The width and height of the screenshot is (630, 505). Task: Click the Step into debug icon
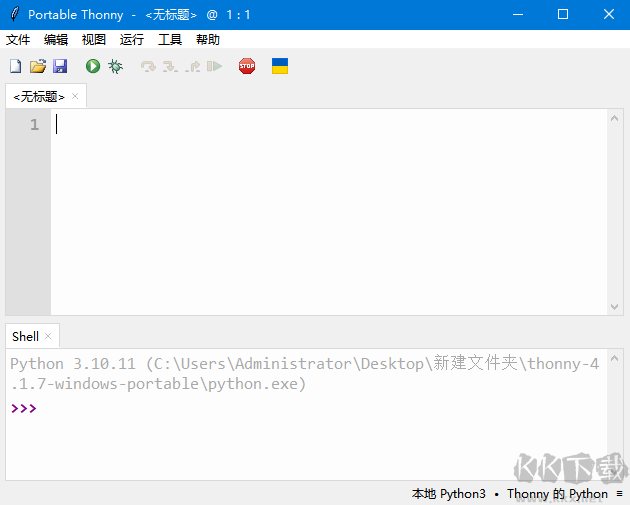click(170, 66)
